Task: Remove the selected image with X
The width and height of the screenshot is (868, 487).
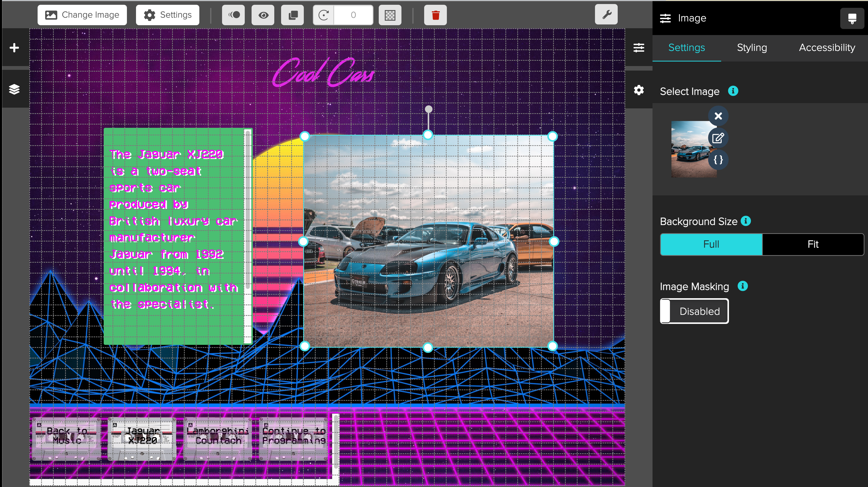Action: coord(718,116)
